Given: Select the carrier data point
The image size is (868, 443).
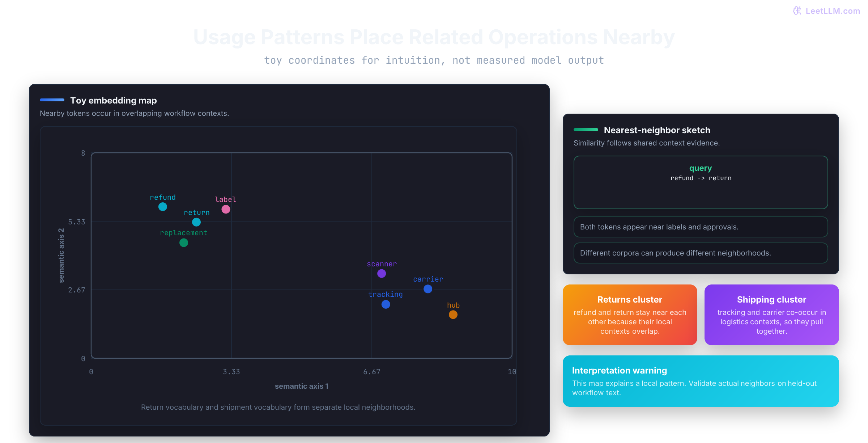Looking at the screenshot, I should (x=428, y=289).
